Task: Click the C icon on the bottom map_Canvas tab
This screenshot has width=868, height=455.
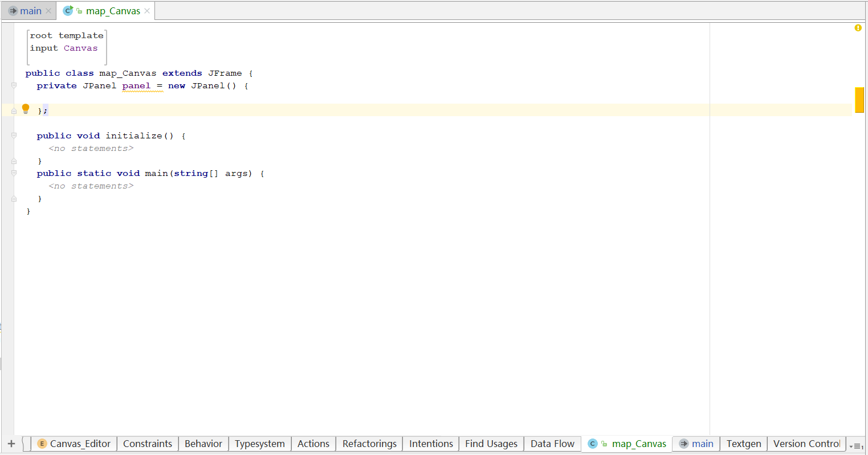Action: [x=592, y=444]
